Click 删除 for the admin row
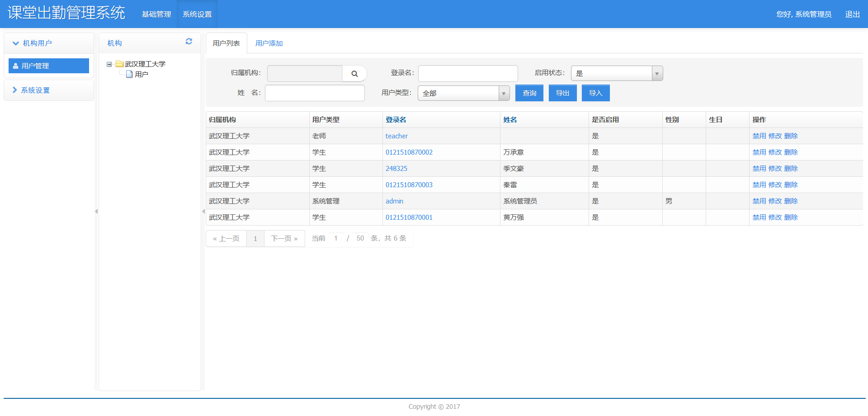The image size is (868, 416). click(x=791, y=201)
